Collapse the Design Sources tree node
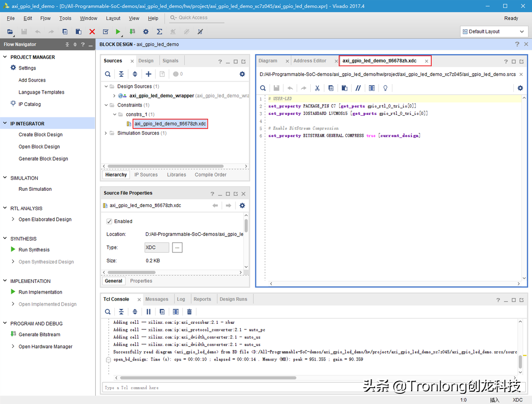The width and height of the screenshot is (532, 404). pyautogui.click(x=106, y=86)
